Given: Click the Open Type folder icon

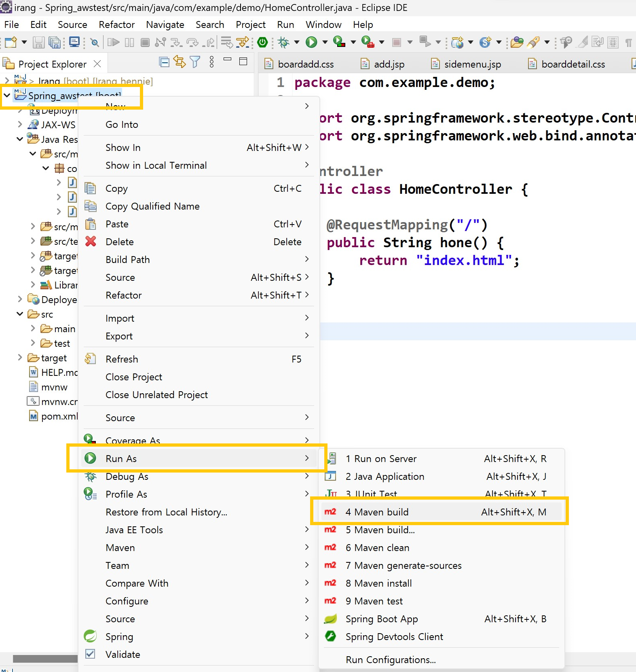Looking at the screenshot, I should 517,42.
